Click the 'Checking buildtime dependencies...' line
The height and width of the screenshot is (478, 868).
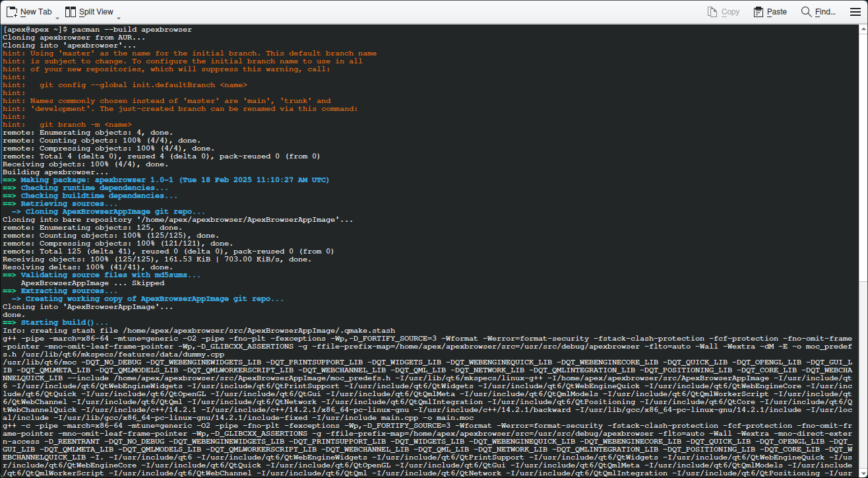pyautogui.click(x=90, y=196)
